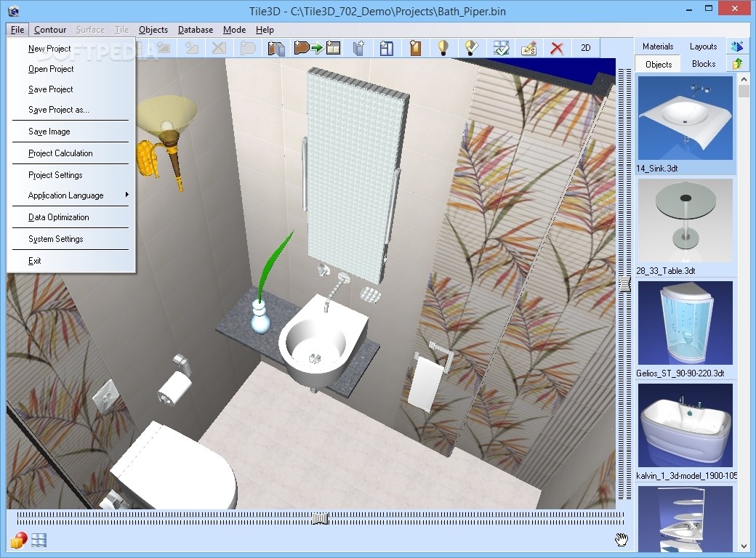Open the Database menu
This screenshot has width=756, height=558.
196,29
